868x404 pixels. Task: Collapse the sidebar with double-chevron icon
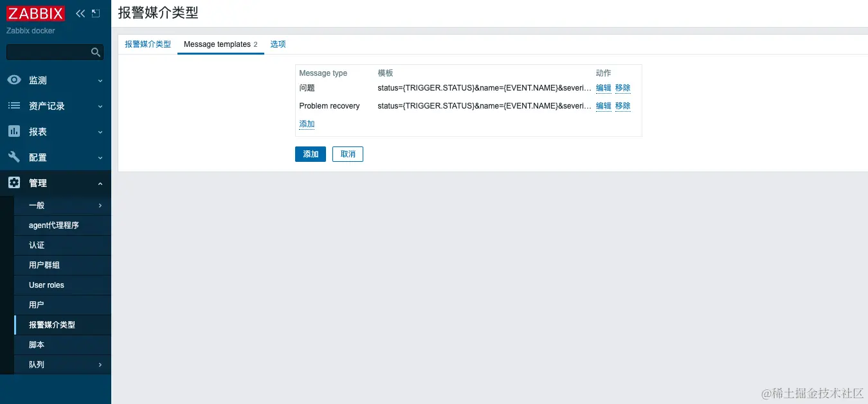80,13
